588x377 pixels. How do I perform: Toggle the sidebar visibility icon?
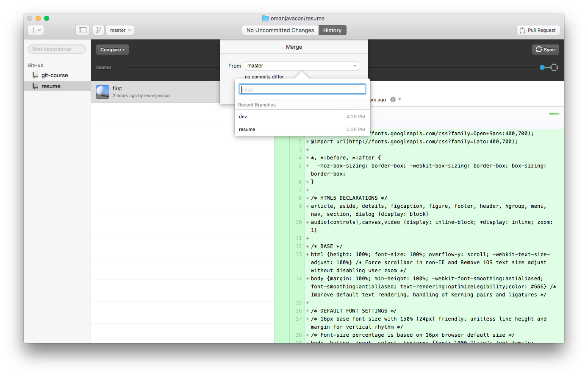[83, 30]
